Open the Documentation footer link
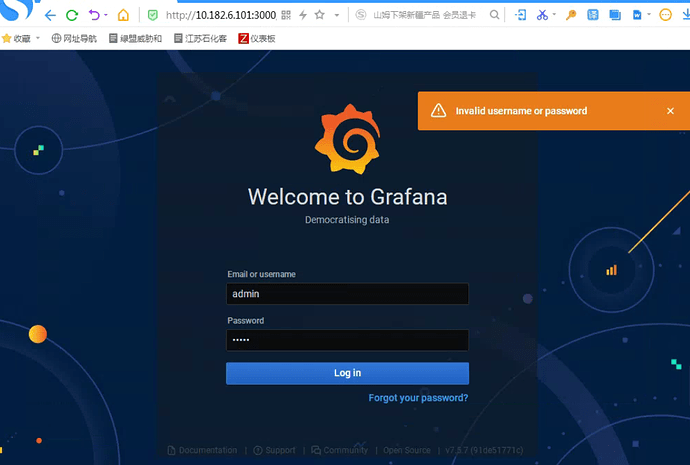 pos(202,450)
